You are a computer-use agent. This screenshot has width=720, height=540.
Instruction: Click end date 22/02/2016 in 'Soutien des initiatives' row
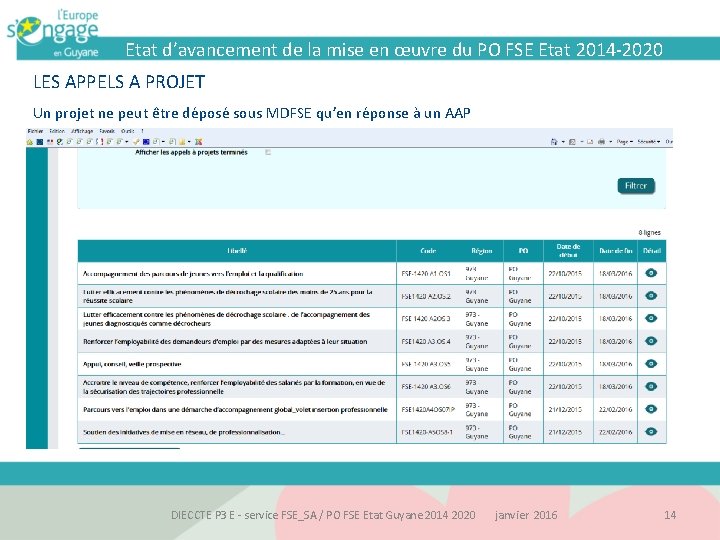[x=615, y=432]
